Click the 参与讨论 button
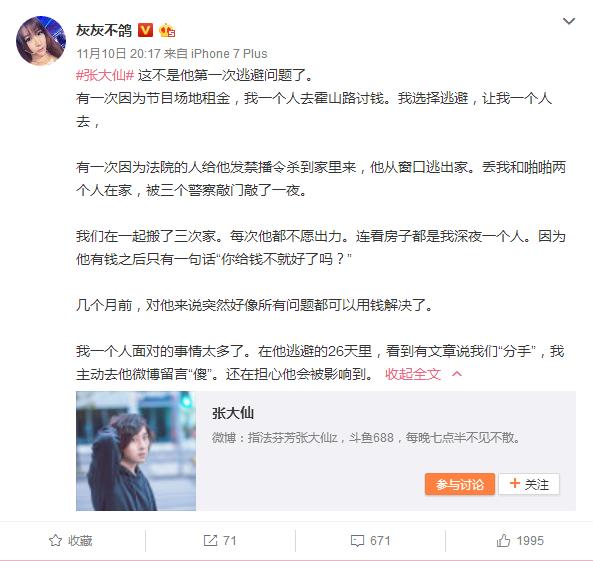The height and width of the screenshot is (561, 593). (459, 484)
